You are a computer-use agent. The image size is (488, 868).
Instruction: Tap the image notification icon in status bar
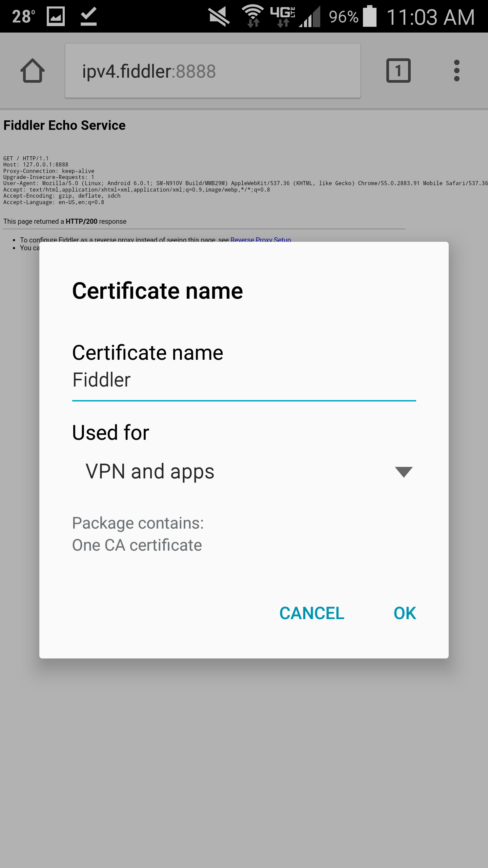pyautogui.click(x=56, y=16)
